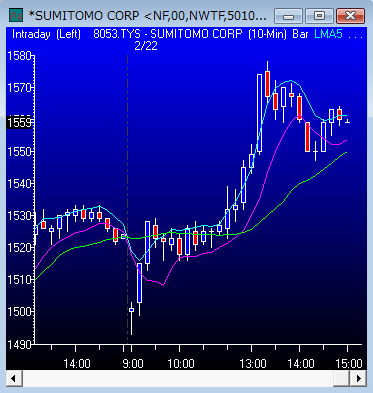Click the 1570 price axis label
The width and height of the screenshot is (373, 393).
click(19, 88)
